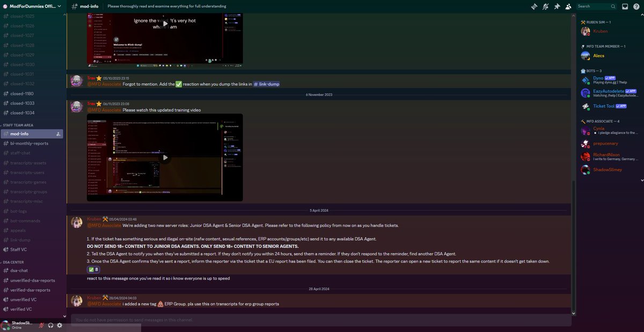Click the search magnifier icon
The height and width of the screenshot is (332, 644).
[613, 6]
